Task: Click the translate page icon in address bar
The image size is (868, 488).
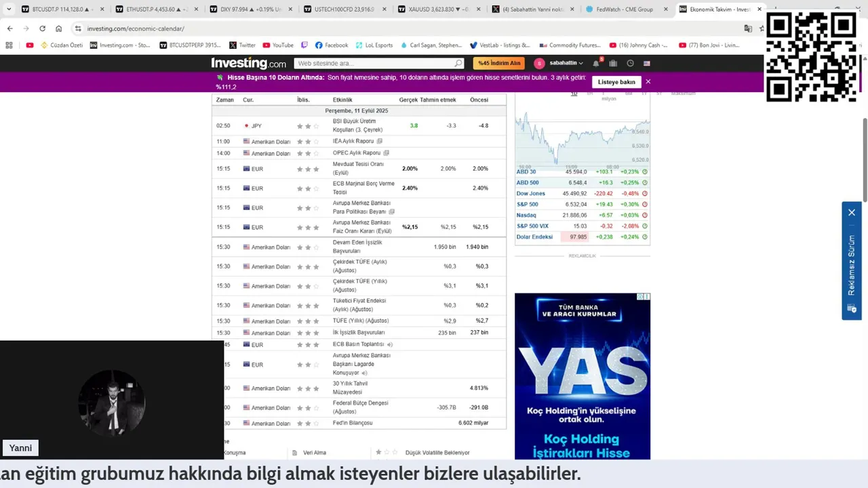Action: click(x=748, y=28)
